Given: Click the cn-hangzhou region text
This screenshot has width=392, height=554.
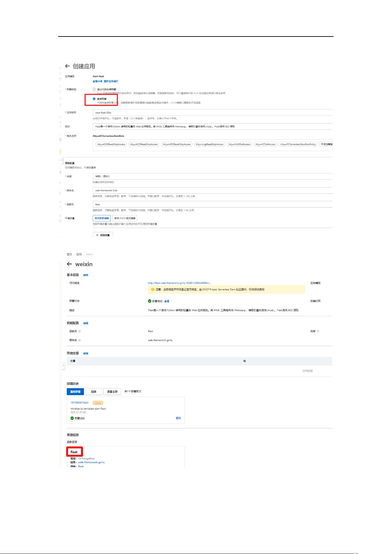Looking at the screenshot, I should [x=86, y=458].
